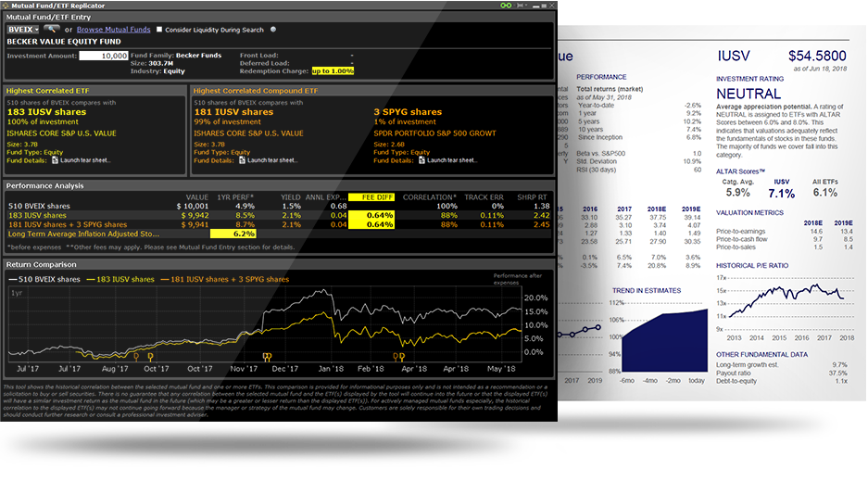Screen dimensions: 868x481
Task: Click tear sheet document icon under 3 SPYG shares
Action: 421,160
